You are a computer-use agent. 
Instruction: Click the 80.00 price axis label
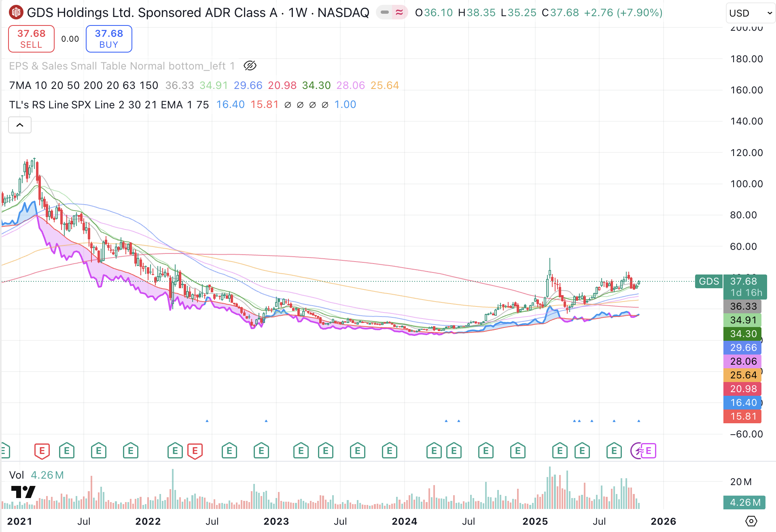click(x=743, y=215)
